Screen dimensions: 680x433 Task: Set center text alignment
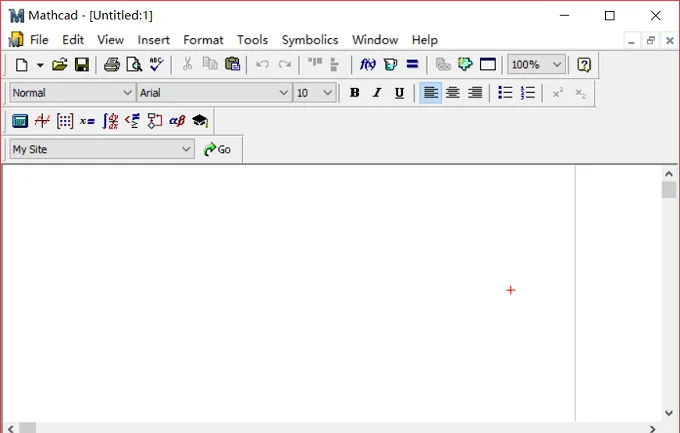[453, 93]
